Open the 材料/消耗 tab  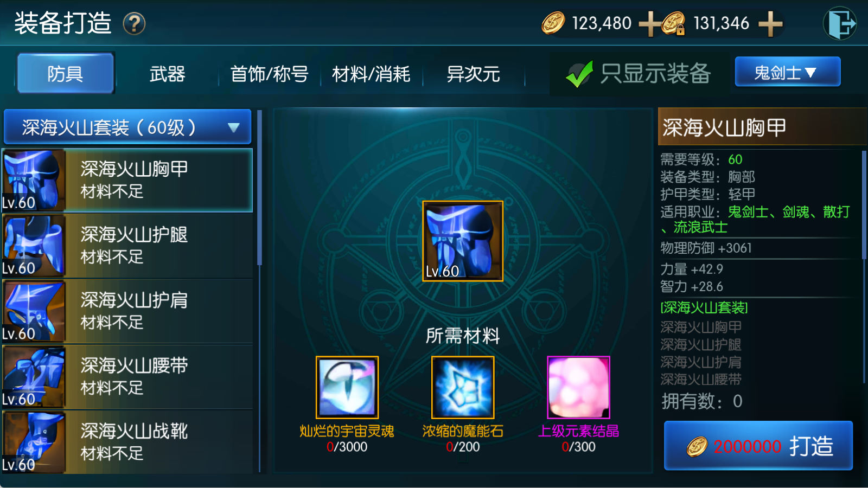point(371,74)
